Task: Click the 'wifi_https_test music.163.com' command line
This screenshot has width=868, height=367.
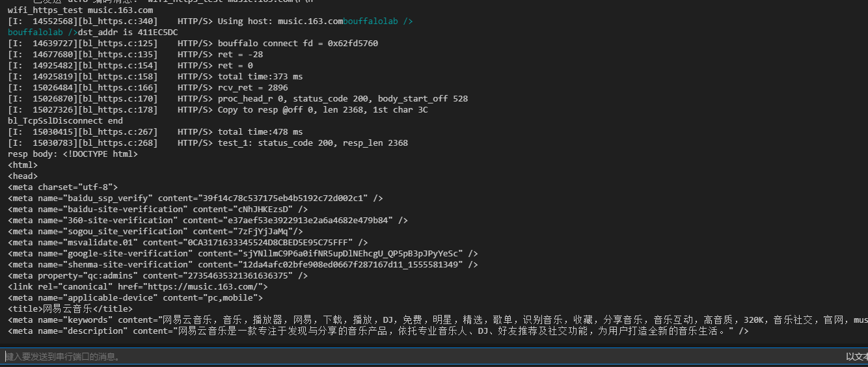Action: pyautogui.click(x=81, y=10)
